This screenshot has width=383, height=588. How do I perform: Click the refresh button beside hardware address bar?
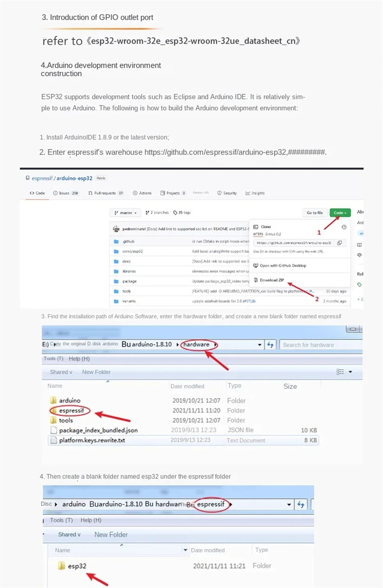click(270, 345)
